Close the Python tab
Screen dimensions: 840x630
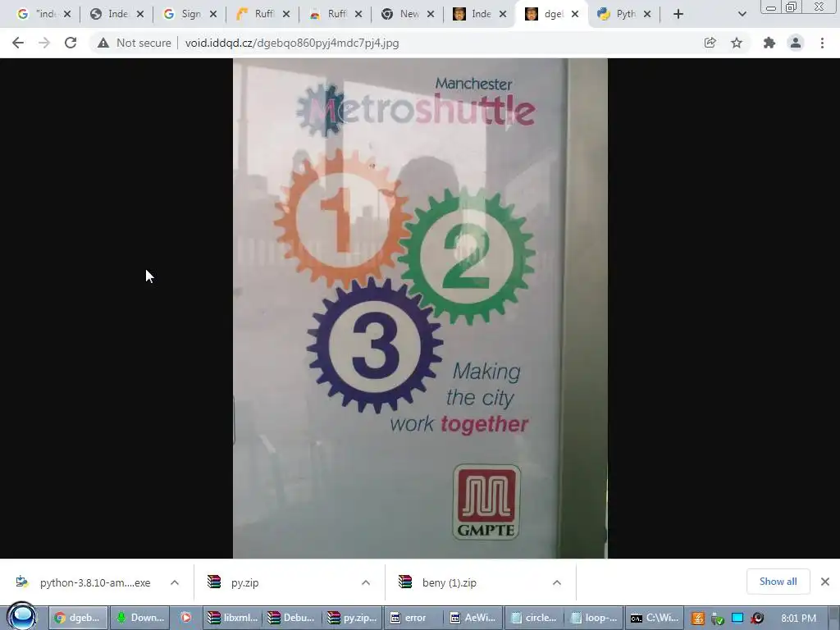(647, 14)
